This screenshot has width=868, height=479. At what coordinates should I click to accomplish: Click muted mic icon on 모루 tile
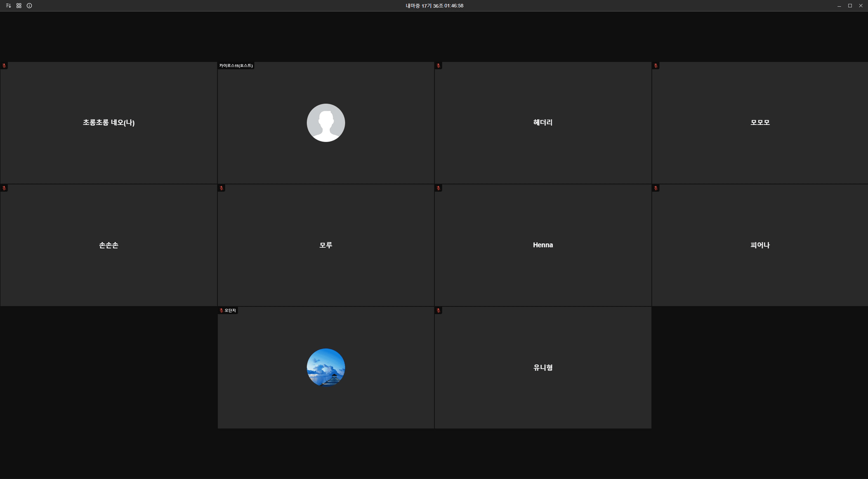pyautogui.click(x=221, y=188)
